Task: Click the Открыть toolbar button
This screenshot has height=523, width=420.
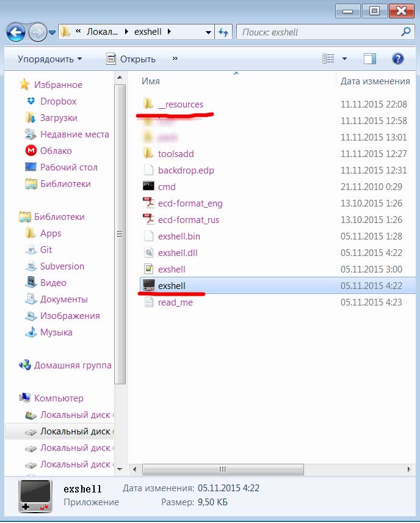Action: 131,59
